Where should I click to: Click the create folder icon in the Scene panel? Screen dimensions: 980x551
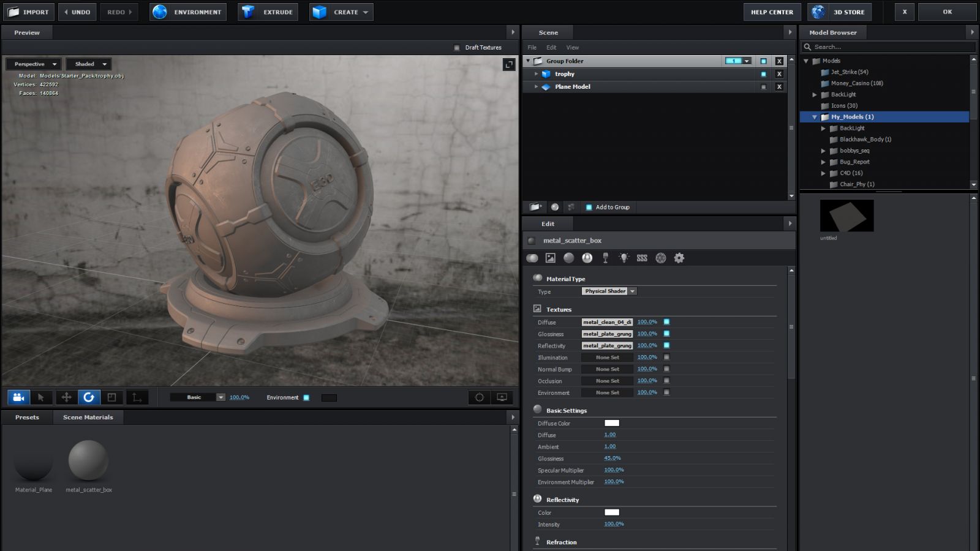click(x=535, y=207)
